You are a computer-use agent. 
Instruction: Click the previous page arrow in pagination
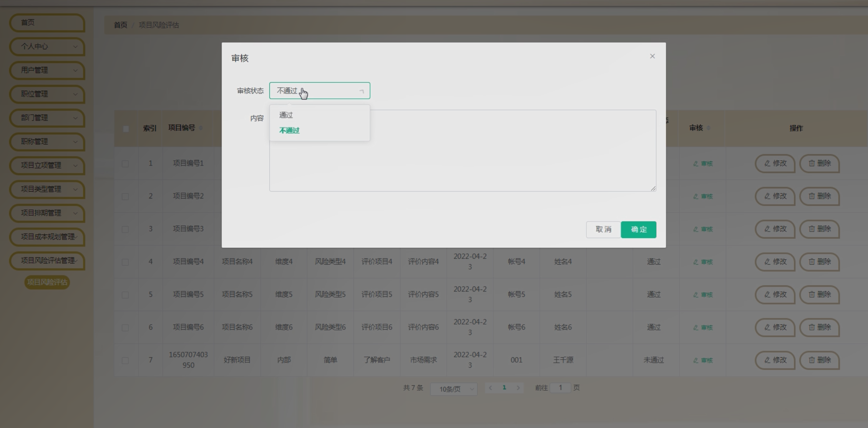[490, 388]
